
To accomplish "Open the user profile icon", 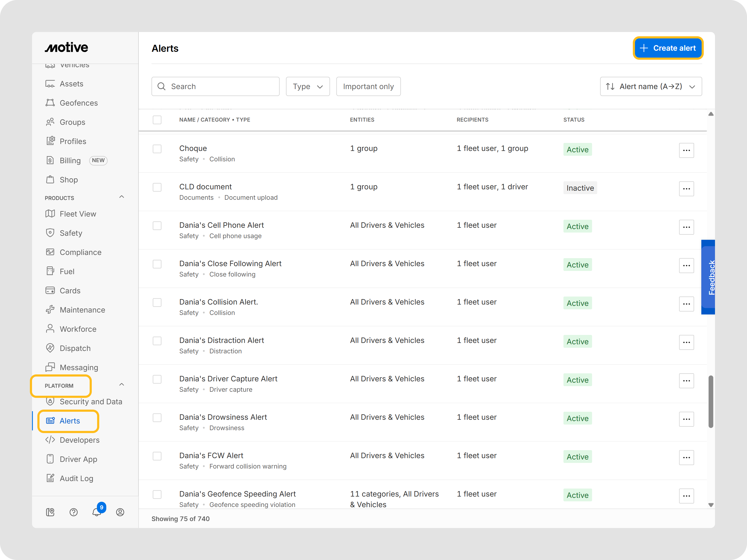I will pyautogui.click(x=120, y=512).
